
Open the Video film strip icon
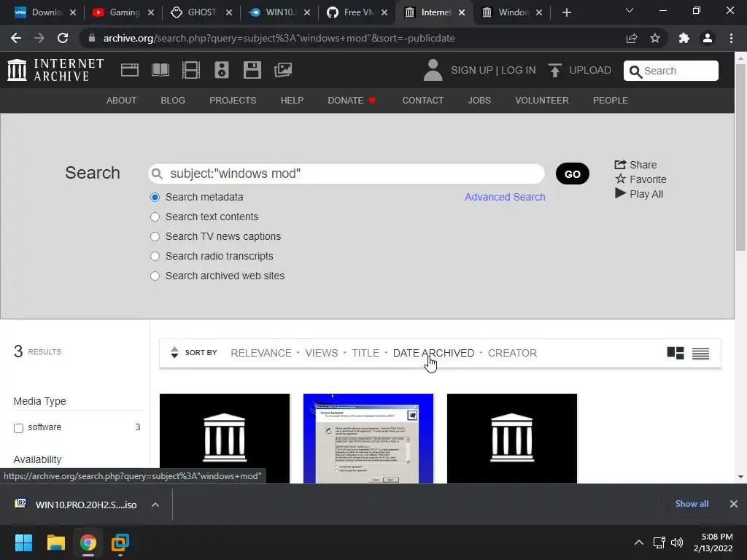[x=191, y=70]
